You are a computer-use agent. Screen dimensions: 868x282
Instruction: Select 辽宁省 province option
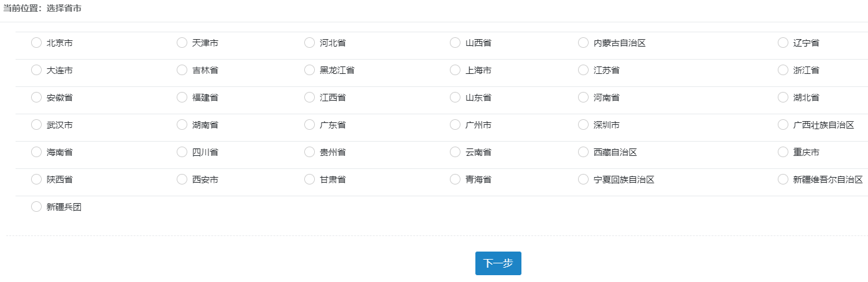(783, 43)
